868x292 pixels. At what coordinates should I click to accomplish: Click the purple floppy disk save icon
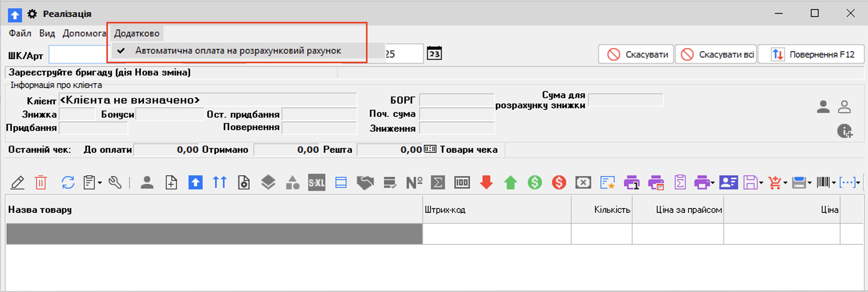click(x=750, y=182)
